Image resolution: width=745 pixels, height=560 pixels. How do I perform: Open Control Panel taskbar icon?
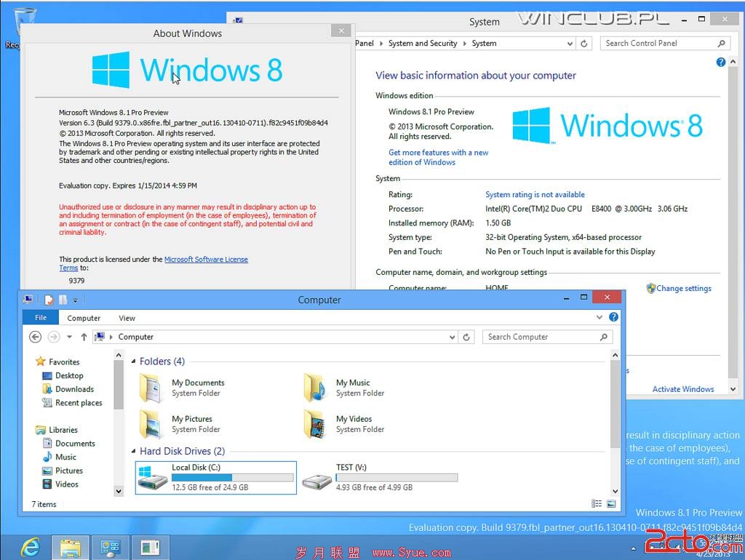(x=111, y=548)
